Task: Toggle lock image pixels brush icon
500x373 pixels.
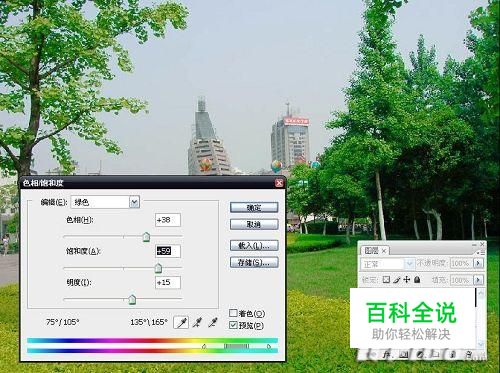Action: click(x=396, y=280)
